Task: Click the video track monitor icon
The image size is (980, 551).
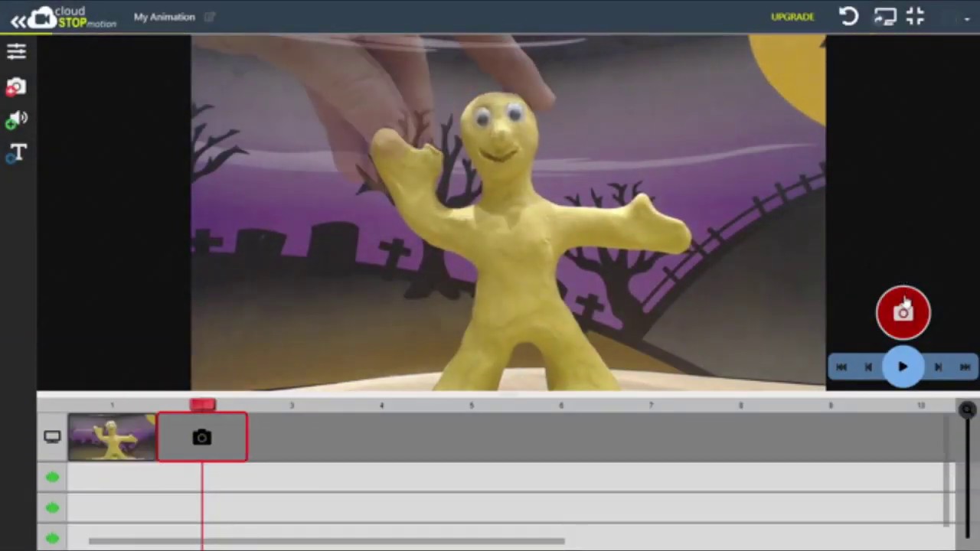Action: (x=52, y=437)
